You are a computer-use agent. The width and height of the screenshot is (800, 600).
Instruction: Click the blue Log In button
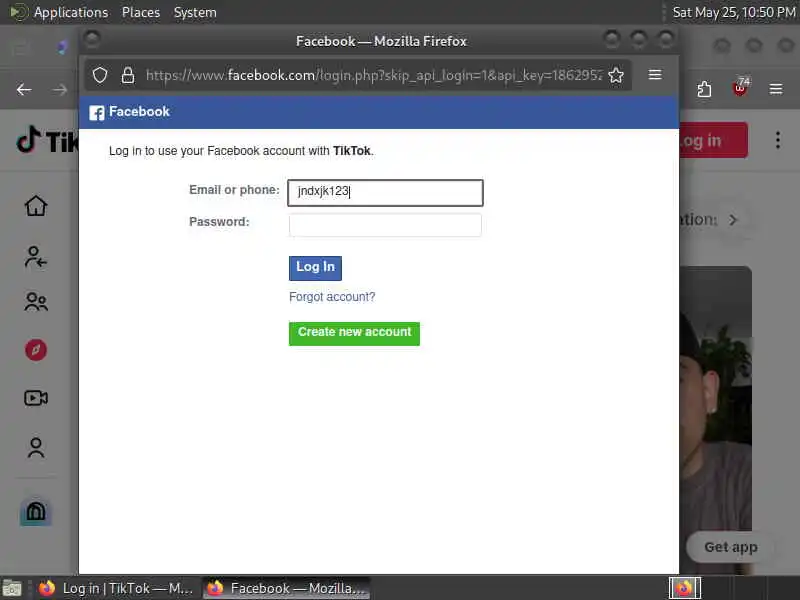(315, 268)
